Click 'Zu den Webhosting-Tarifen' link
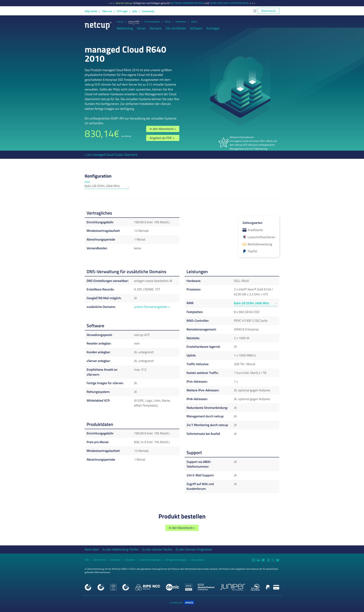The width and height of the screenshot is (364, 612). point(120,549)
